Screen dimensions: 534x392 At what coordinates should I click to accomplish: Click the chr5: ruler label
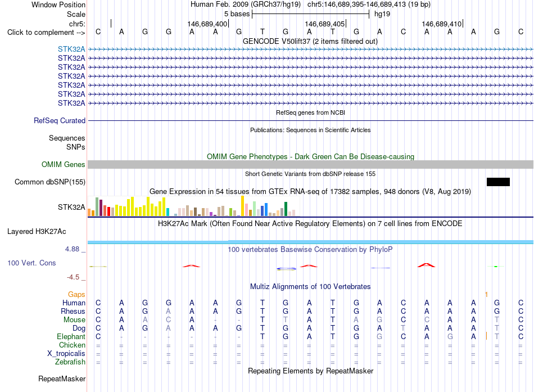pyautogui.click(x=77, y=24)
